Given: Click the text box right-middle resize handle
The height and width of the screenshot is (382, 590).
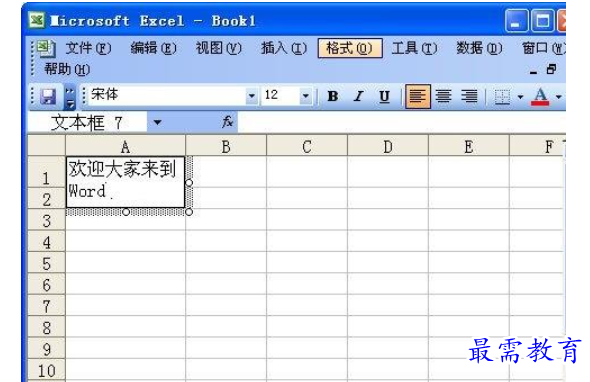Looking at the screenshot, I should (189, 183).
